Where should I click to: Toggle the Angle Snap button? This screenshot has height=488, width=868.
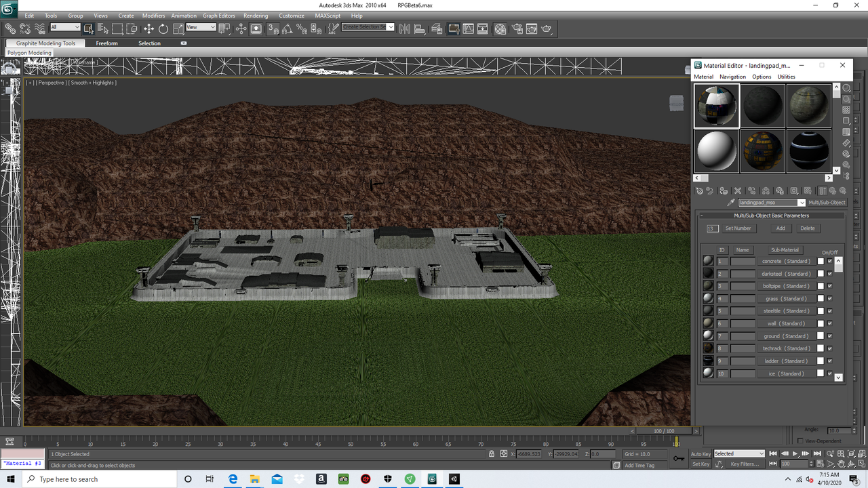coord(286,28)
